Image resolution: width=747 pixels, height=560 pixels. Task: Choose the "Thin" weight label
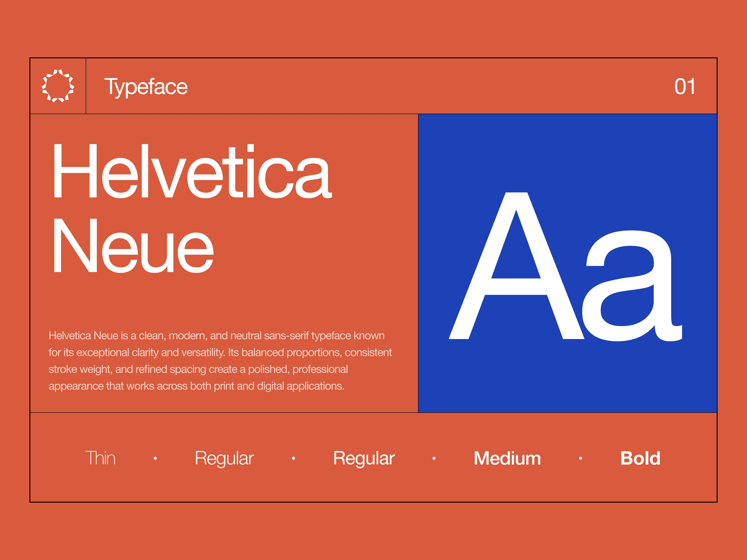click(x=100, y=458)
